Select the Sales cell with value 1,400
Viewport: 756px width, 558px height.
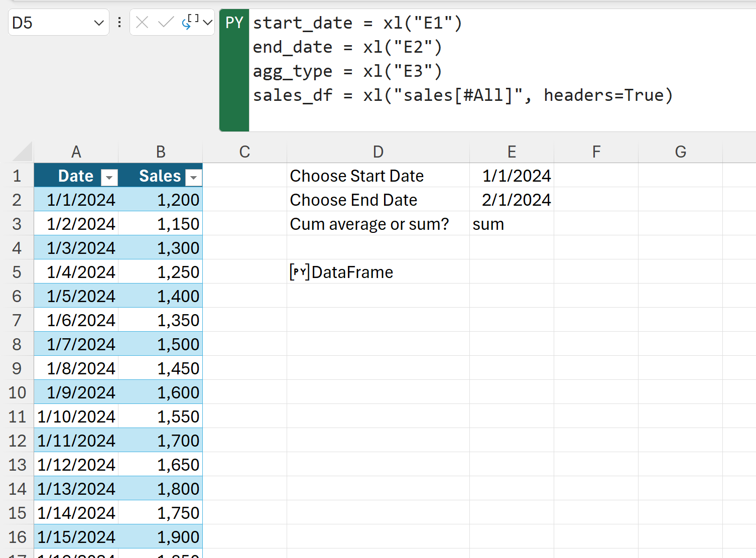tap(161, 296)
